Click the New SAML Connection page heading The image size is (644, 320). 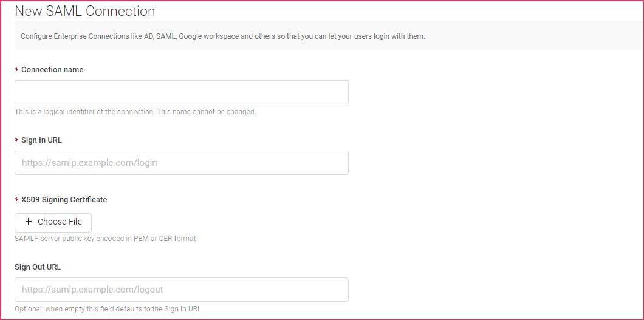coord(85,11)
